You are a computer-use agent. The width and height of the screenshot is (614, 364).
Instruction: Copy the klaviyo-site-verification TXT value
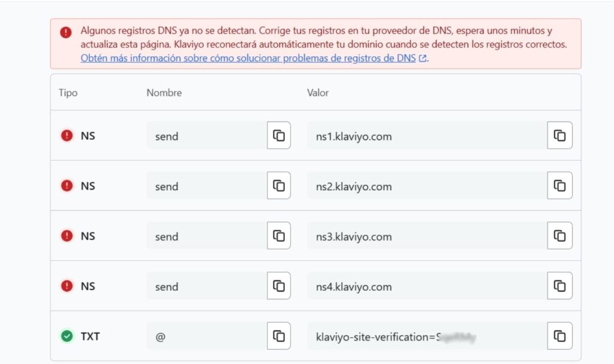pyautogui.click(x=559, y=336)
